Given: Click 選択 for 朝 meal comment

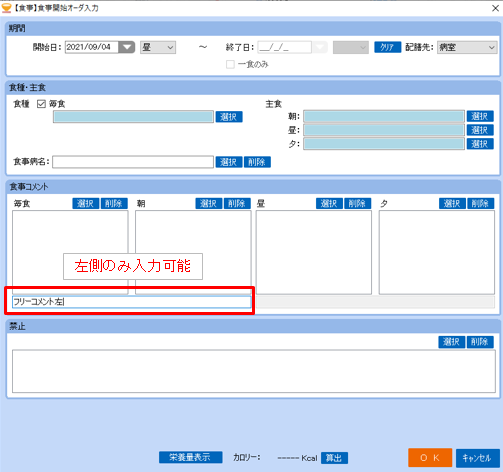Looking at the screenshot, I should coord(209,203).
